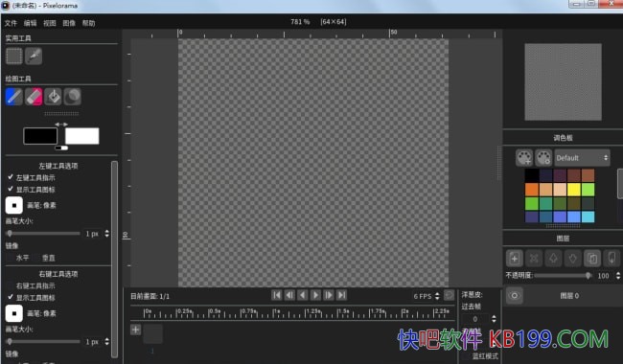623x364 pixels.
Task: Move layer up
Action: tap(553, 259)
